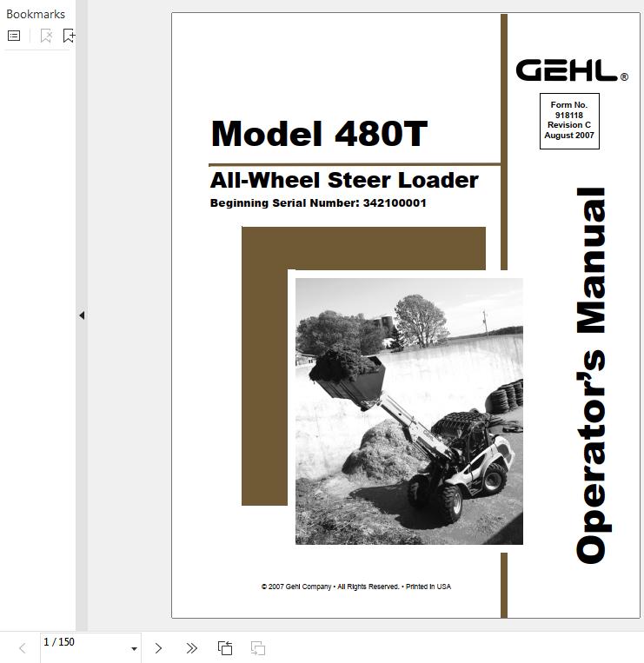Go to the previous page arrow
This screenshot has width=644, height=663.
click(23, 648)
